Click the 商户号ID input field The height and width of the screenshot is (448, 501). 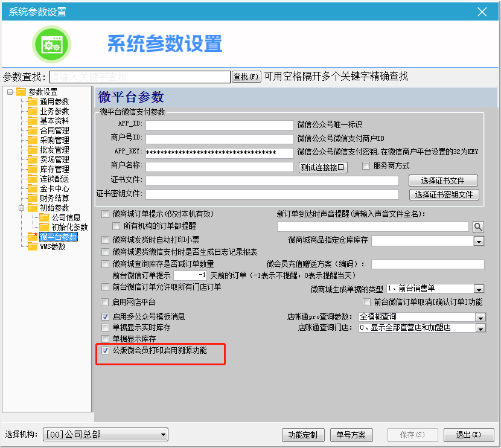[220, 139]
